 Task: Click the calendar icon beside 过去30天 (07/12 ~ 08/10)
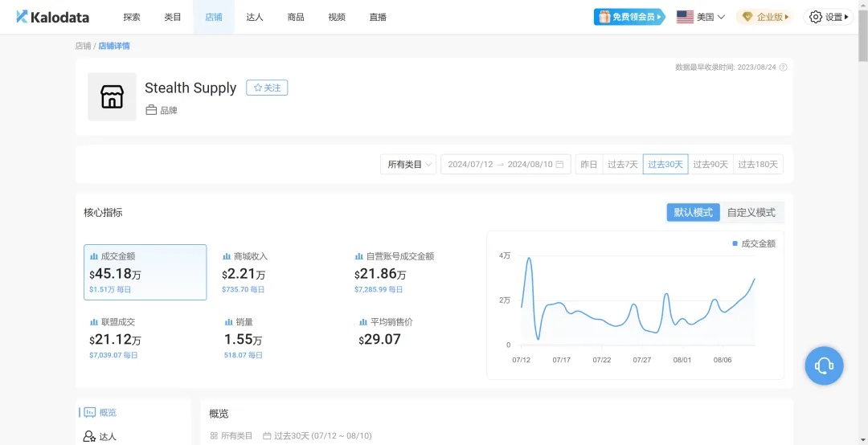[x=267, y=436]
